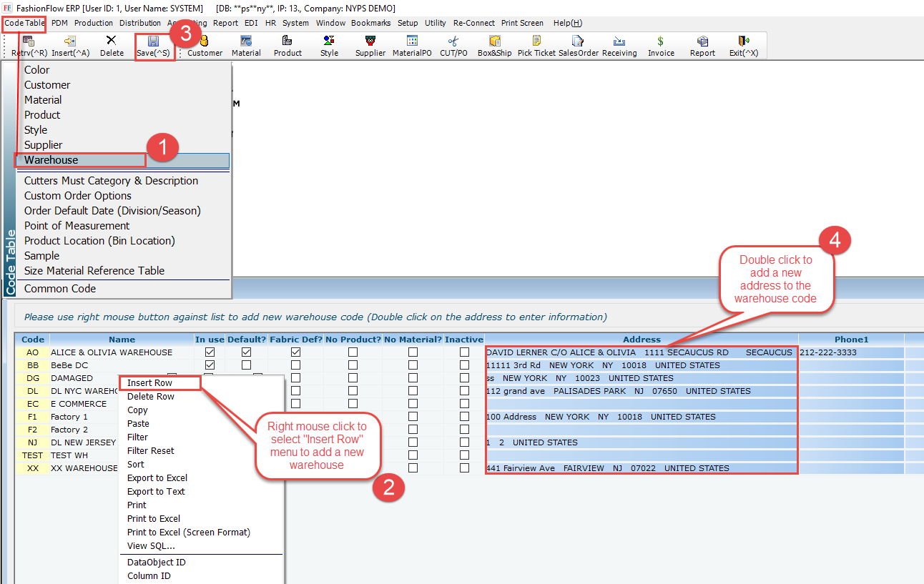Click the Style toolbar icon

(329, 42)
